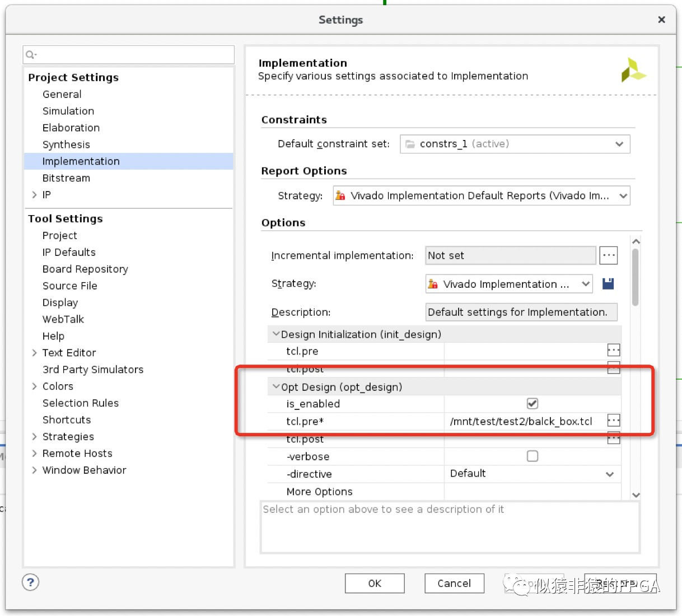
Task: Click the Description text field
Action: point(521,312)
